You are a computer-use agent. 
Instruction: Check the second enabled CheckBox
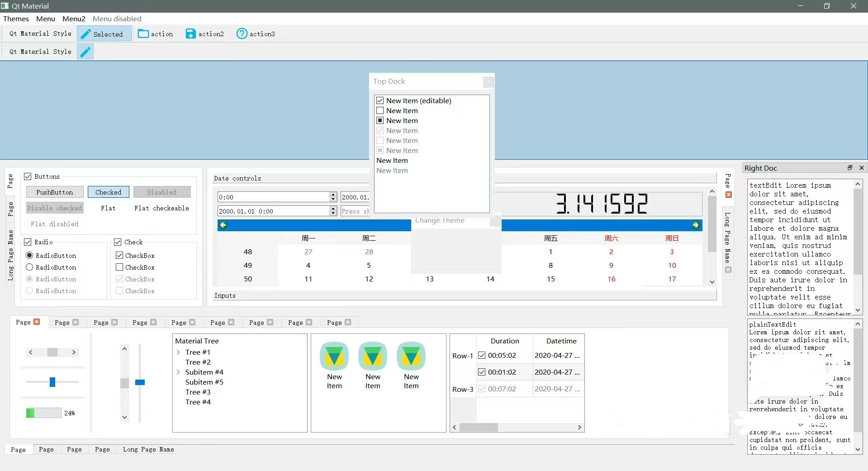119,267
